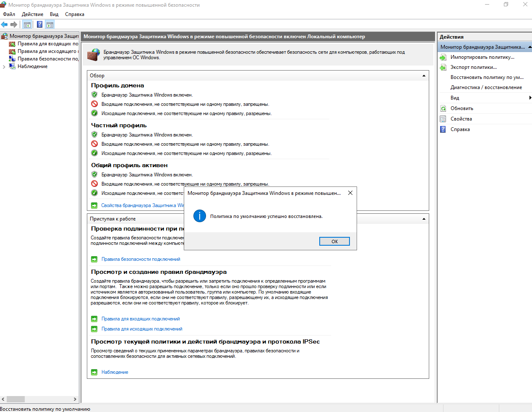Close the policy restored dialog
532x412 pixels.
click(x=350, y=193)
